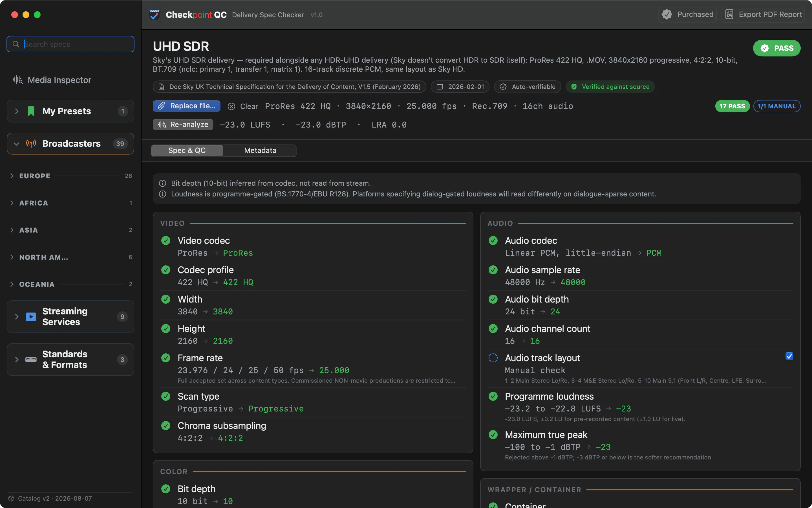Viewport: 812px width, 508px height.
Task: Click the Sky UK spec document icon
Action: tap(161, 87)
